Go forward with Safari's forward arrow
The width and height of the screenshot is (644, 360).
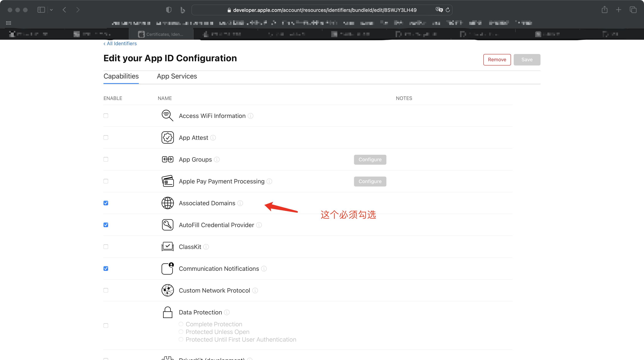(x=78, y=10)
